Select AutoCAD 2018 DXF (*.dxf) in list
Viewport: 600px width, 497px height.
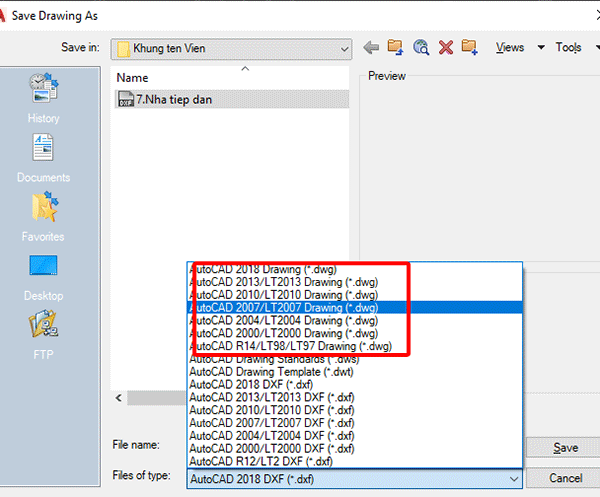point(354,385)
